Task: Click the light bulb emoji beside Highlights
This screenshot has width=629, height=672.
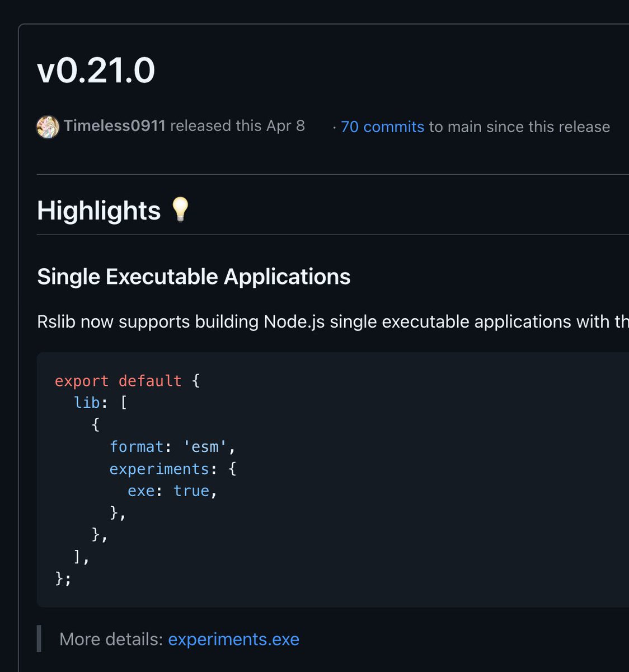Action: [x=180, y=209]
